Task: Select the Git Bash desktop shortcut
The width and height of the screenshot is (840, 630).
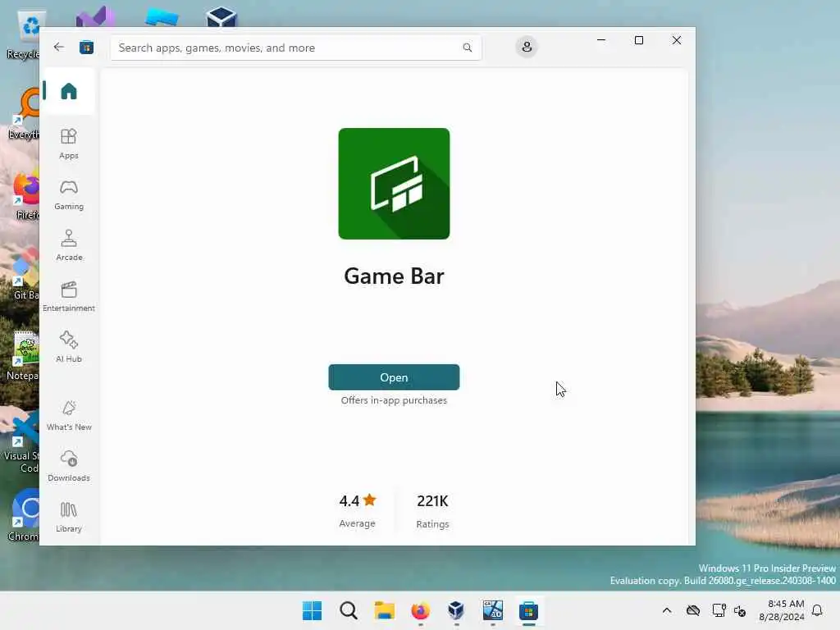Action: (x=25, y=276)
